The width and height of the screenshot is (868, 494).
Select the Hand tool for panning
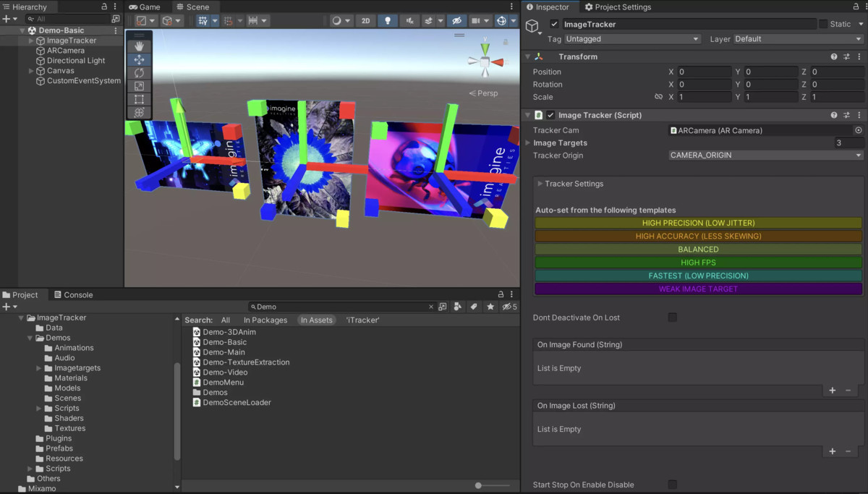pos(139,46)
